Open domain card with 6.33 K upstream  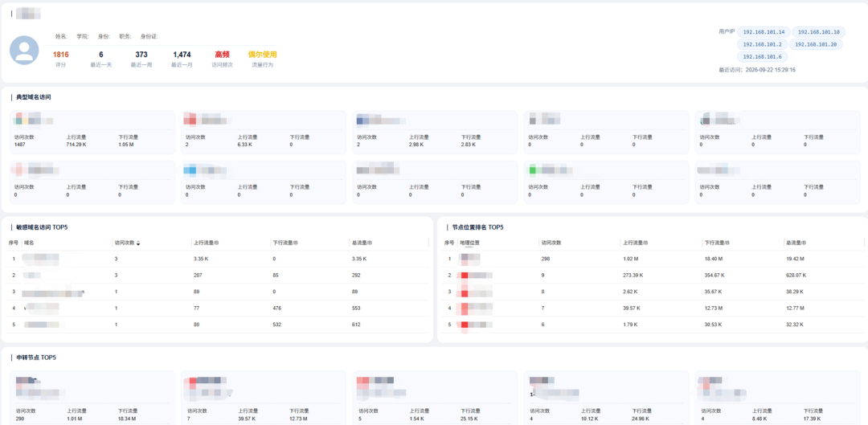click(264, 133)
